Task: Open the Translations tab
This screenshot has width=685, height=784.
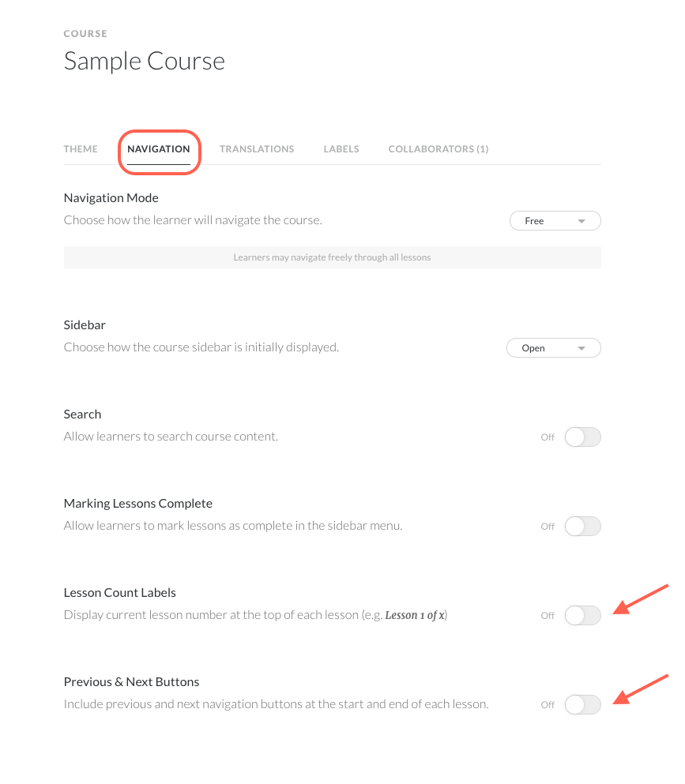Action: tap(257, 149)
